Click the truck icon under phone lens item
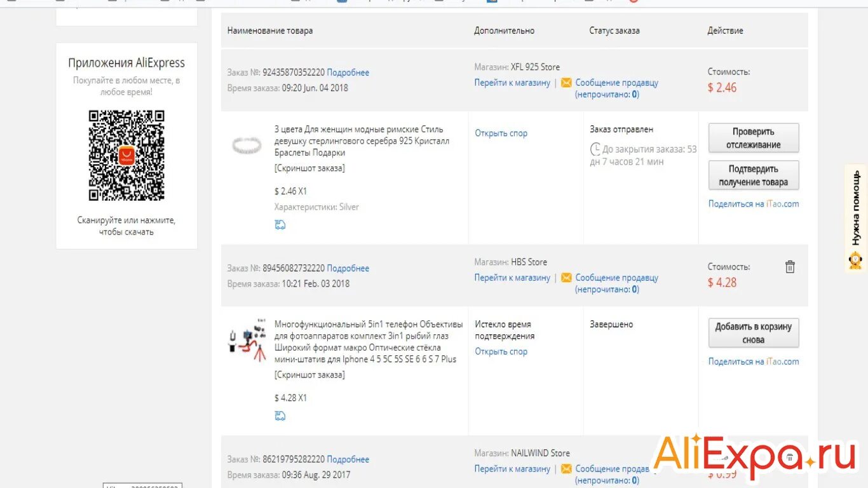The width and height of the screenshot is (868, 488). click(x=280, y=416)
